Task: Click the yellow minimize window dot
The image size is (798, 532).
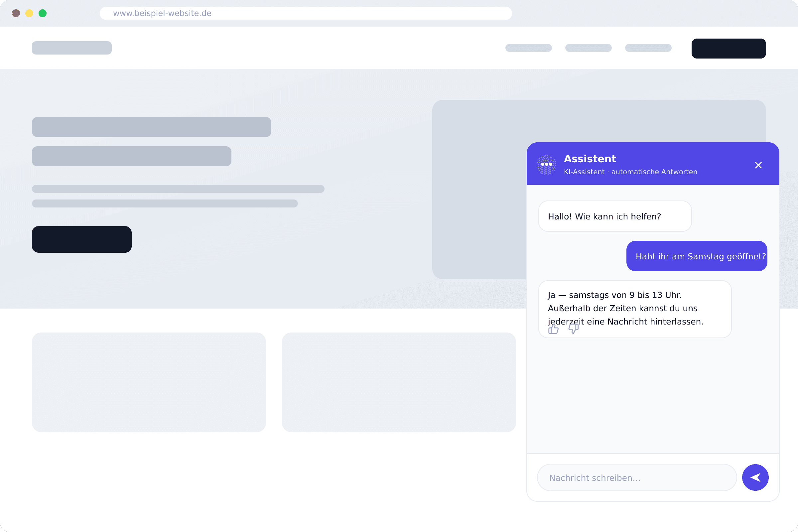Action: pyautogui.click(x=29, y=13)
